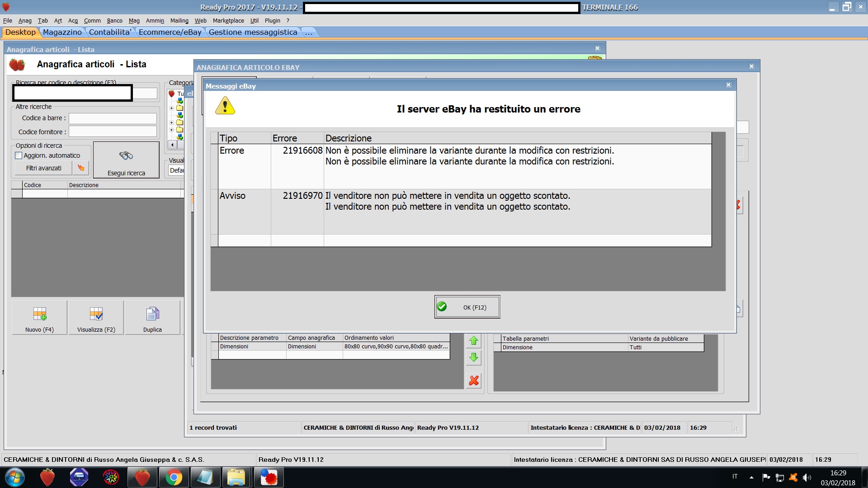Open Filtri avanzati
Image resolution: width=868 pixels, height=488 pixels.
(43, 168)
